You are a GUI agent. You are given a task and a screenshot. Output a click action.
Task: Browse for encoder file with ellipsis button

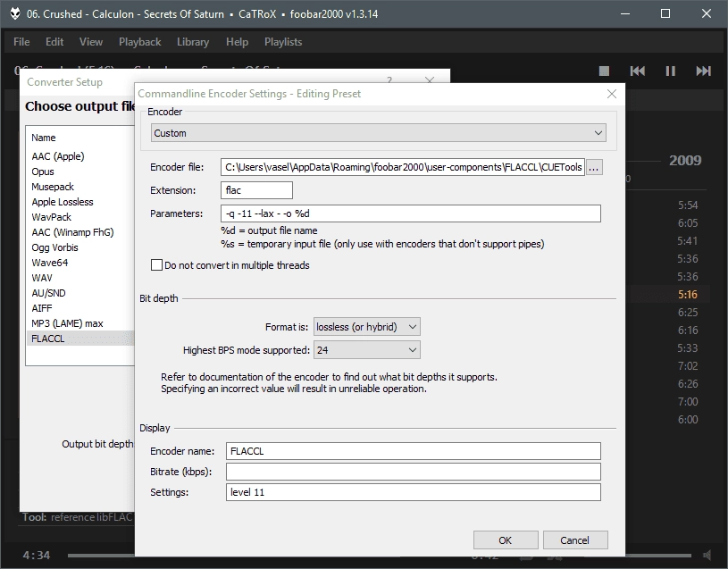pyautogui.click(x=594, y=168)
